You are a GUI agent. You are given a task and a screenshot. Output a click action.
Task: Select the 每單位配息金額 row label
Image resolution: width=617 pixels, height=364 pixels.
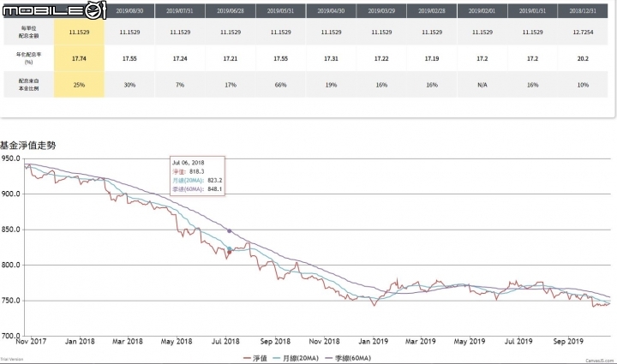pyautogui.click(x=29, y=32)
